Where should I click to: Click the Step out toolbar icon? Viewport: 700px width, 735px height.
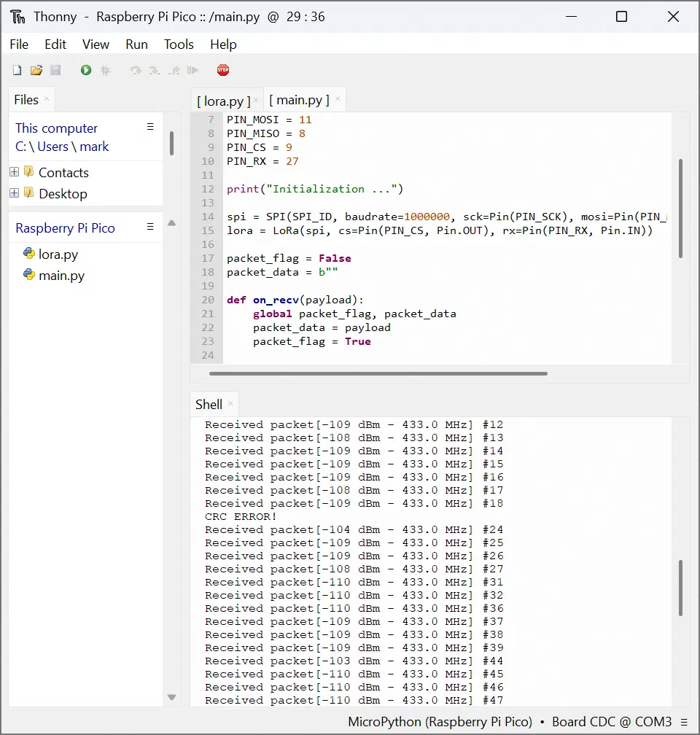point(174,70)
